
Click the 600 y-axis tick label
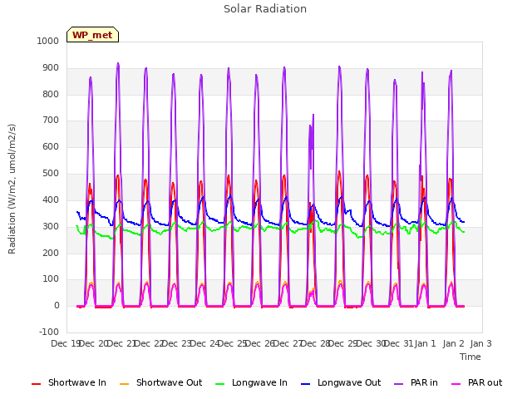click(50, 146)
